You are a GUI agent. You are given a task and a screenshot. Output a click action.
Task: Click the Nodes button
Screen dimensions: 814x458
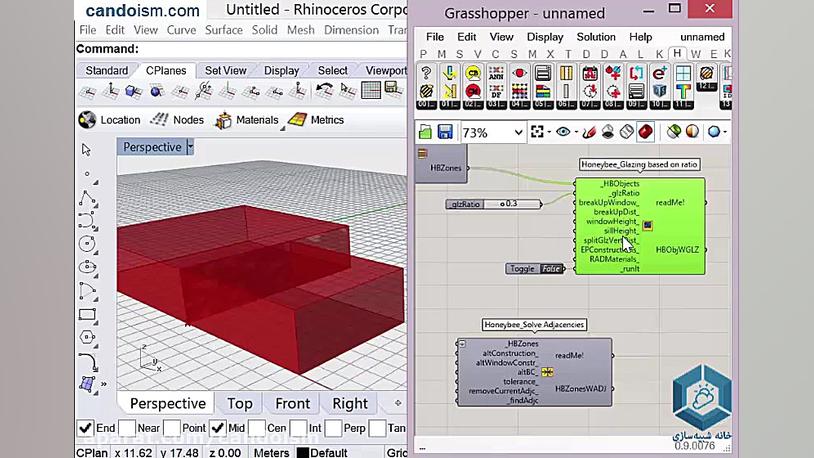tap(178, 120)
